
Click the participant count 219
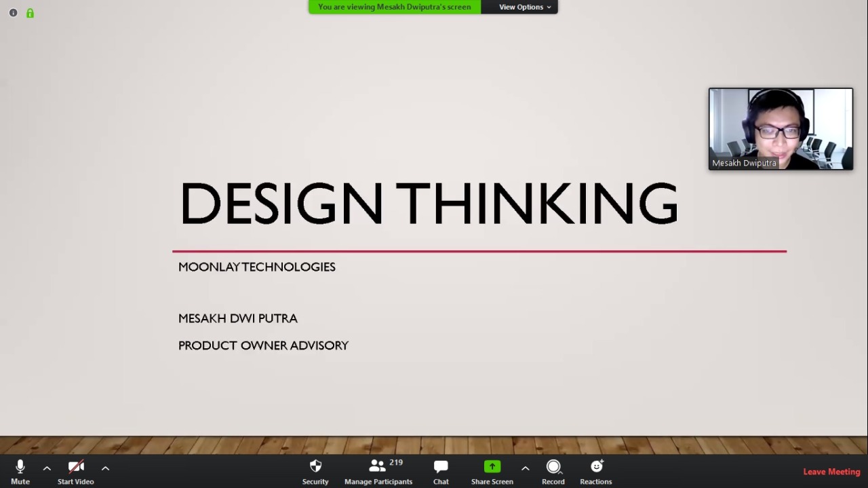[396, 463]
